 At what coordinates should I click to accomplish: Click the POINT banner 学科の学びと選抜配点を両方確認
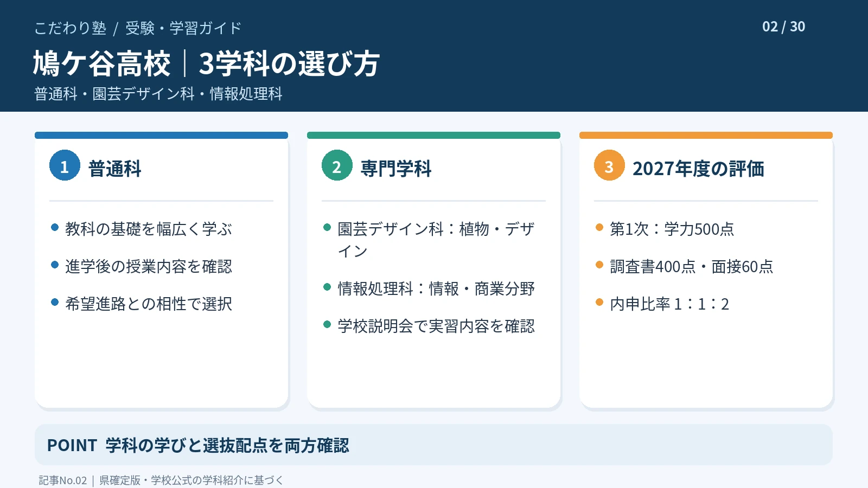click(433, 445)
